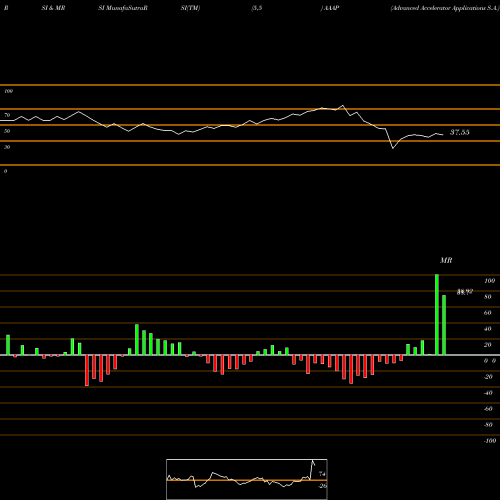500x500 pixels.
Task: Click the RSI line's lowest dip point
Action: click(x=393, y=148)
